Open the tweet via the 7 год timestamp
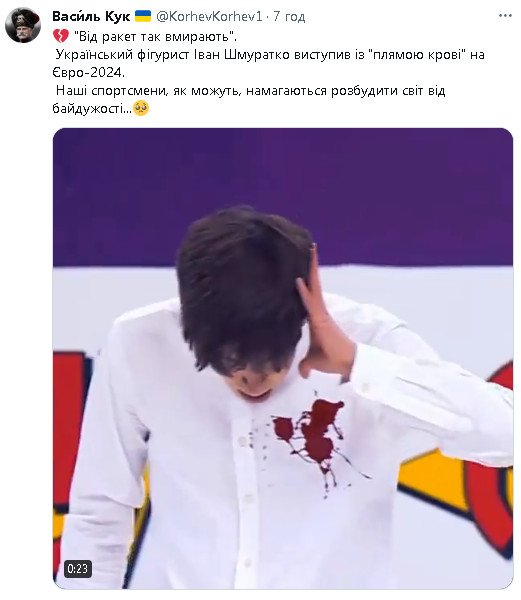The height and width of the screenshot is (600, 521). pyautogui.click(x=289, y=16)
